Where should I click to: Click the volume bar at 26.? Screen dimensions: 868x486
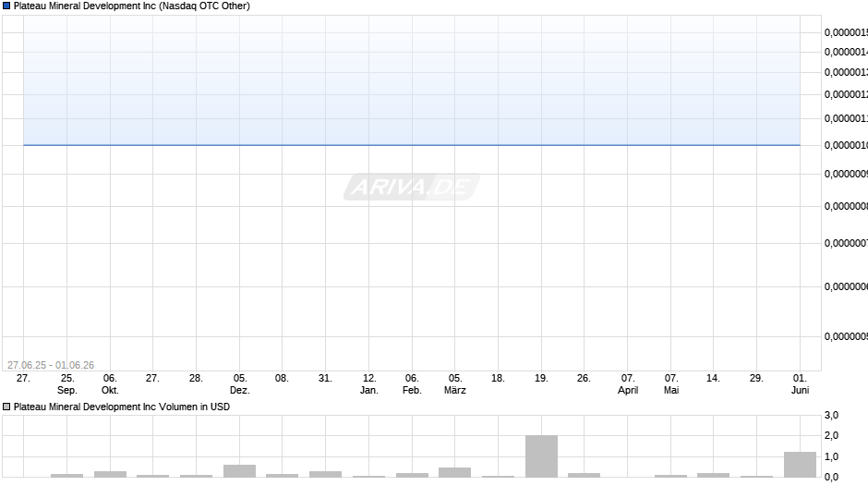coord(584,475)
